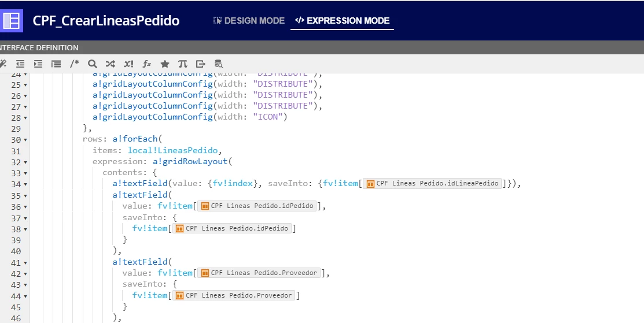Collapse saveInto fold at line 43

point(25,285)
